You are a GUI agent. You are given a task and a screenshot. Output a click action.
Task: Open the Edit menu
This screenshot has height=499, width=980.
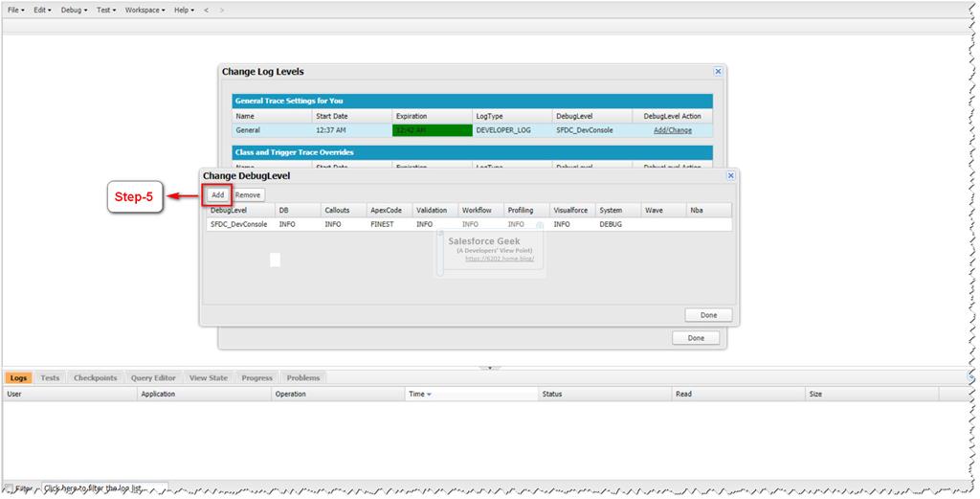pyautogui.click(x=42, y=10)
